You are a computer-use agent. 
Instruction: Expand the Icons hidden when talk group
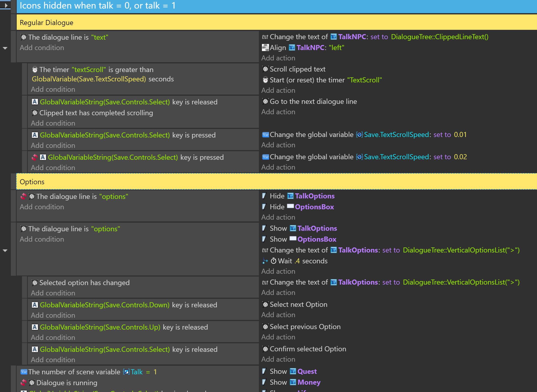pyautogui.click(x=6, y=5)
